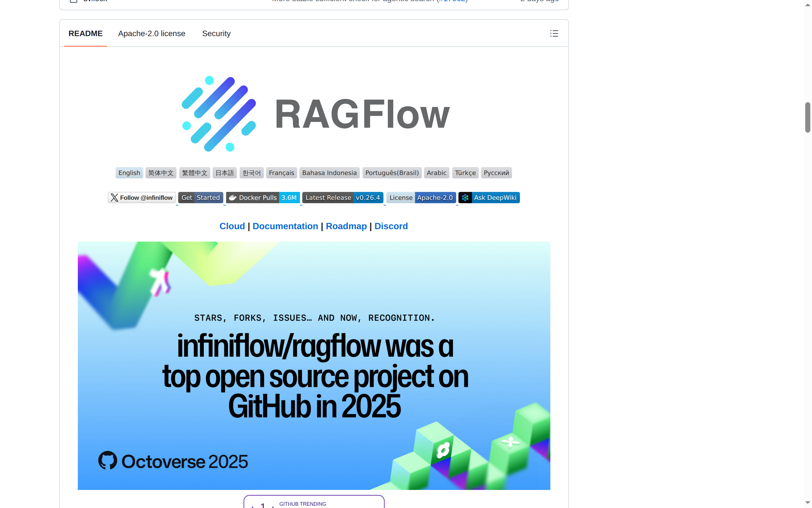Screen dimensions: 812x508
Task: Open the Ask DeepWiki badge
Action: 489,198
